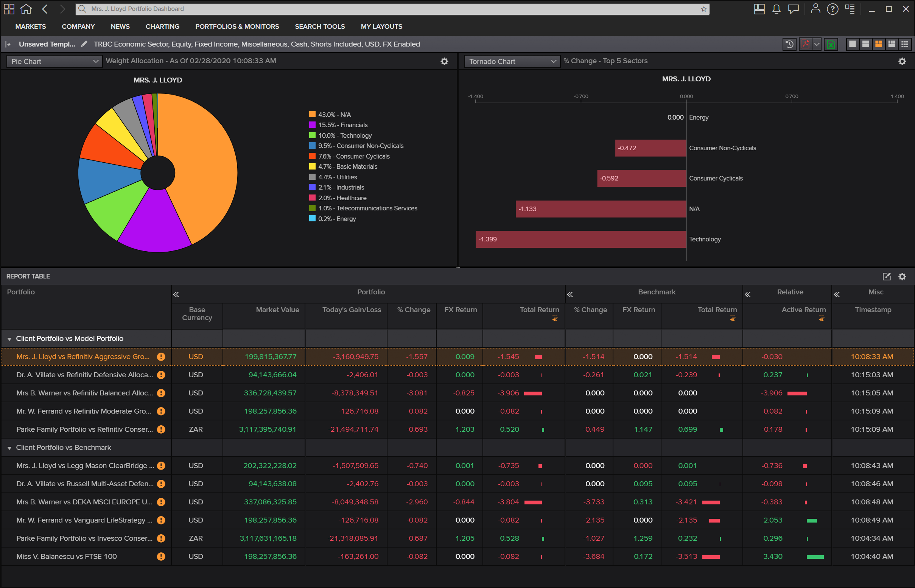Viewport: 915px width, 588px height.
Task: Switch to the three-over-one layout
Action: pyautogui.click(x=891, y=44)
